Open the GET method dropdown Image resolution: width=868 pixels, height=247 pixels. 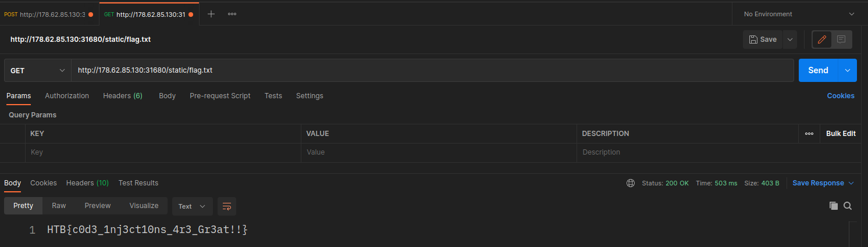pyautogui.click(x=37, y=70)
